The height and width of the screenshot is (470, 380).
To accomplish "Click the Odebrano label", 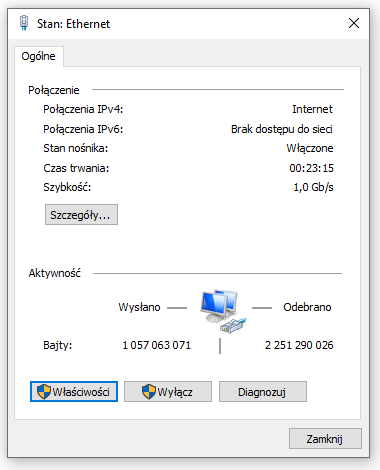I will click(307, 307).
